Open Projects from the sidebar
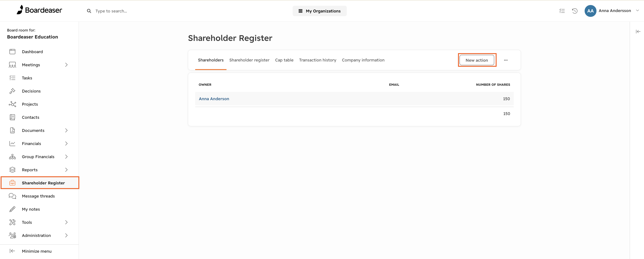The width and height of the screenshot is (644, 259). [30, 104]
